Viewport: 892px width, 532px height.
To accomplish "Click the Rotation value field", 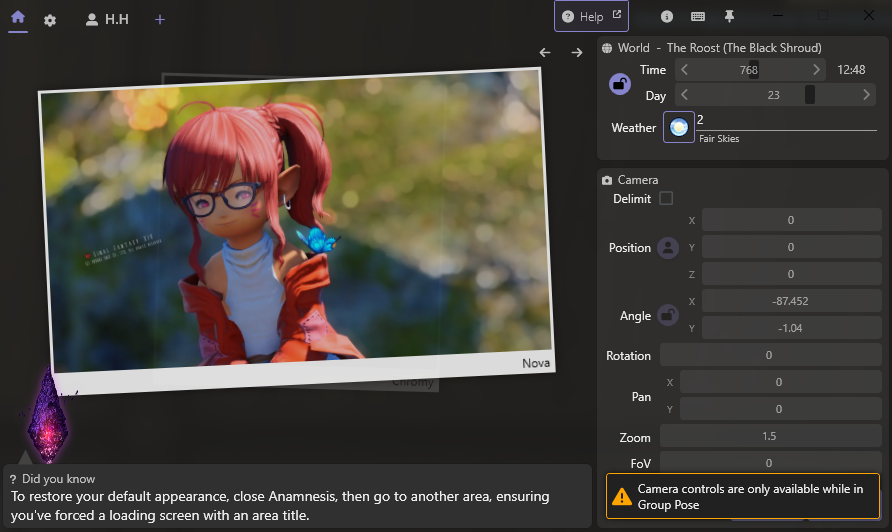I will point(770,355).
